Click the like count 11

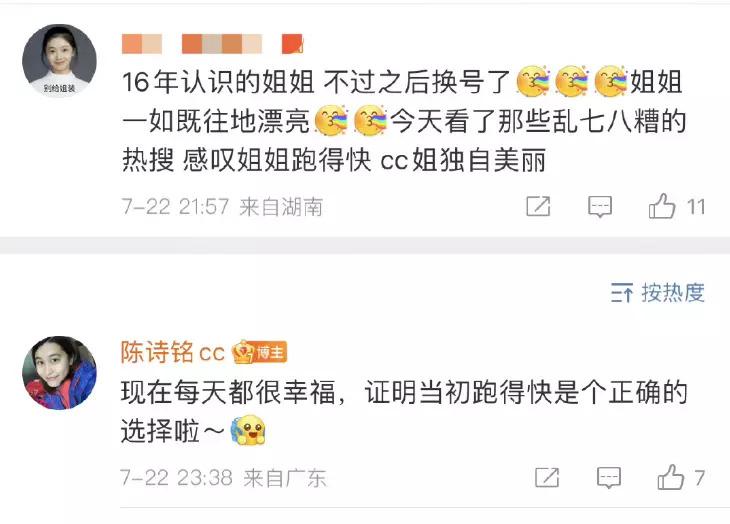pos(696,207)
